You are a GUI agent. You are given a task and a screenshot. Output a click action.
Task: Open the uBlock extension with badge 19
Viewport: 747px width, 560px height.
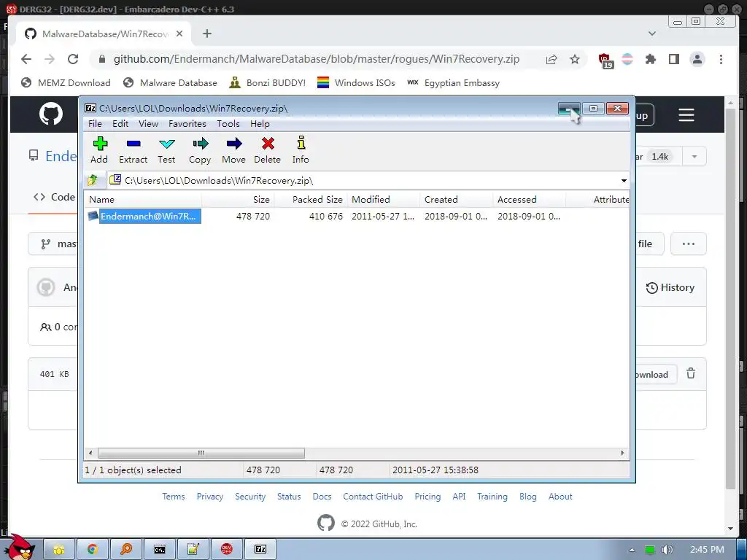(605, 61)
